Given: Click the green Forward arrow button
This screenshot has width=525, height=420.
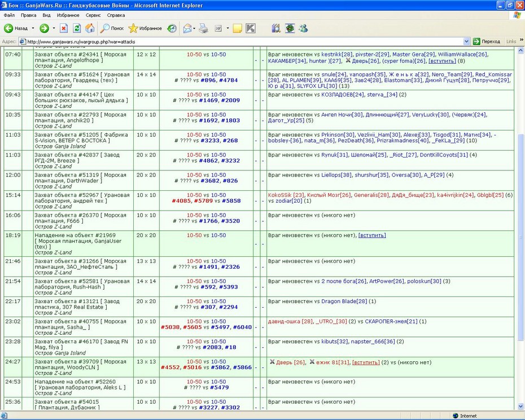Looking at the screenshot, I should 44,28.
